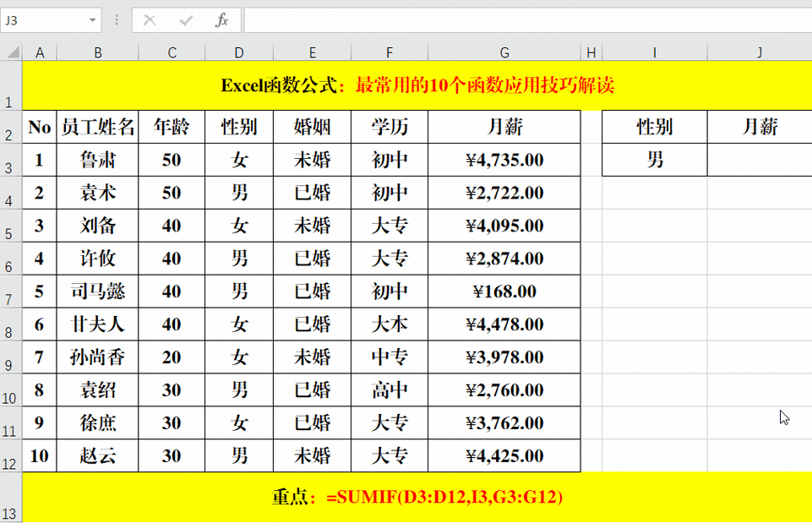Select the cell containing 男 under 性别

pos(654,160)
